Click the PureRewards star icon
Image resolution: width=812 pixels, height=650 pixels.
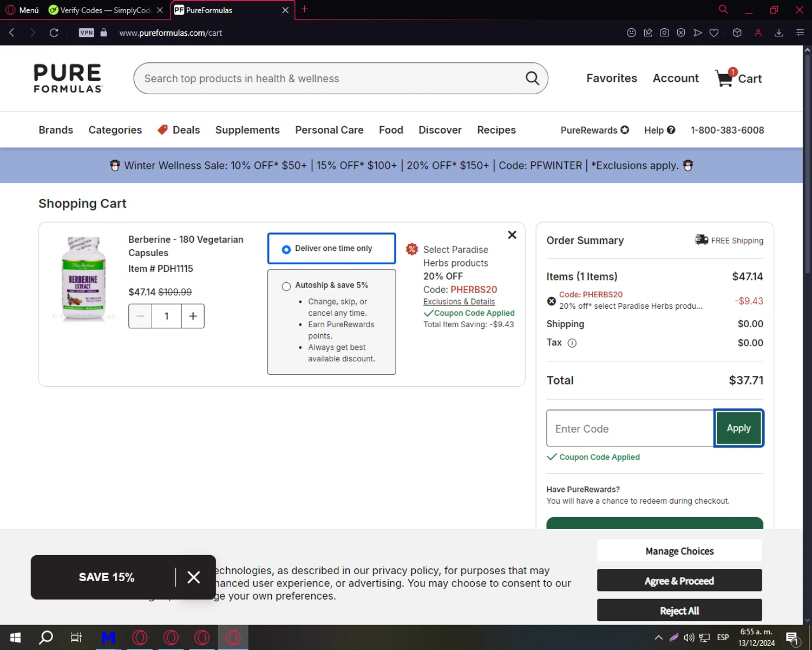coord(625,130)
